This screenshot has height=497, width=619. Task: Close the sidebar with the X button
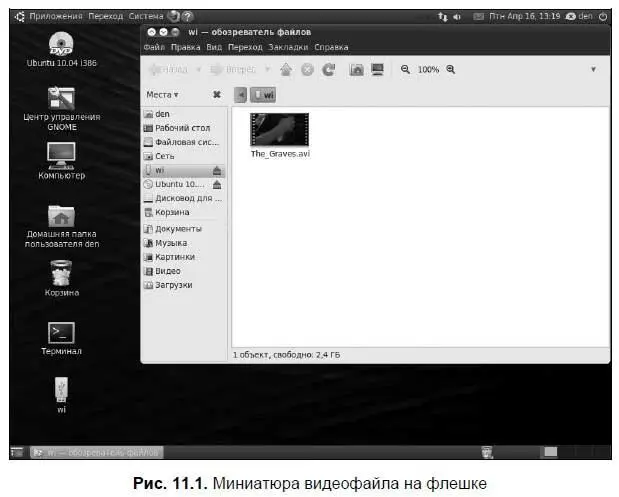(216, 95)
